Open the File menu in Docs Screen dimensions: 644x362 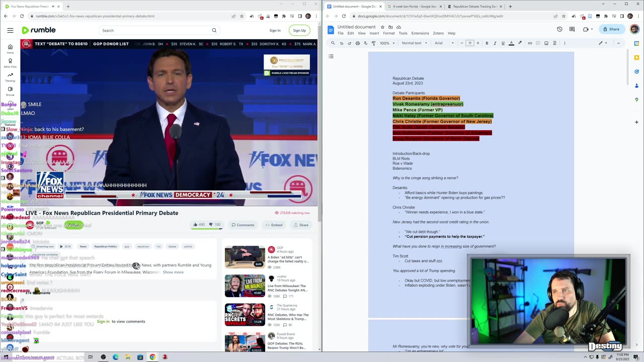point(341,33)
